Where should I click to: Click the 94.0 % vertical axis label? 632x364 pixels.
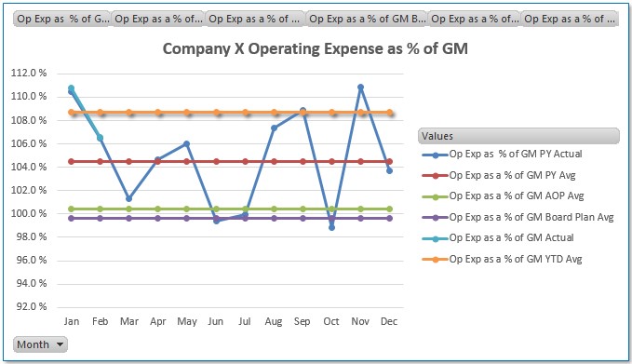(32, 283)
